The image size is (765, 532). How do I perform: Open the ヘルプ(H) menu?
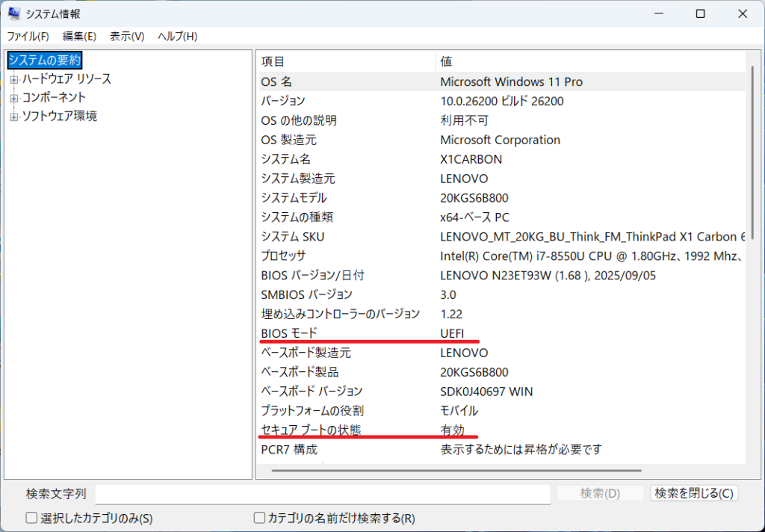click(177, 36)
